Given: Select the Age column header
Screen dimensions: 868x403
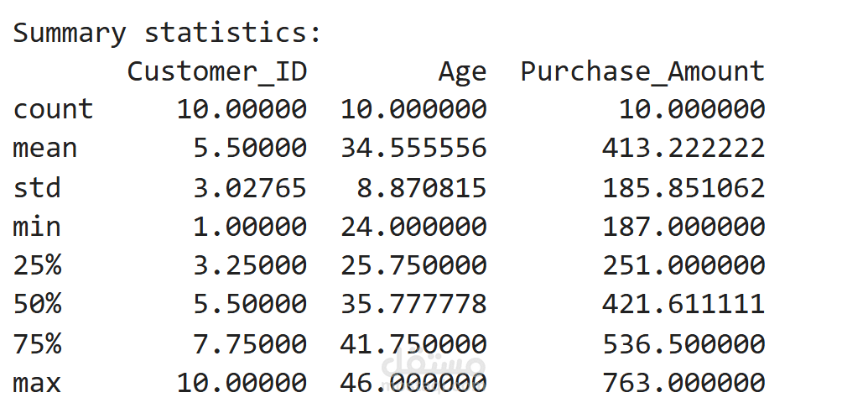Looking at the screenshot, I should coord(462,71).
